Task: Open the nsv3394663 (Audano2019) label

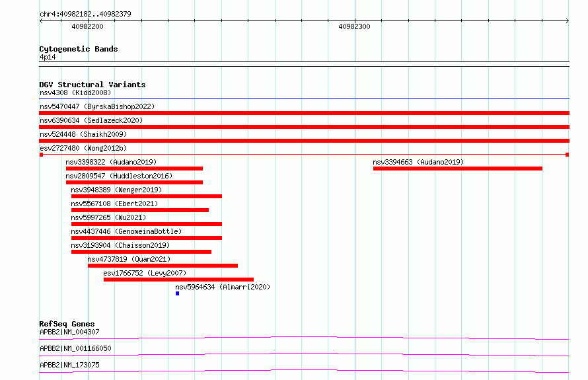Action: (x=418, y=162)
